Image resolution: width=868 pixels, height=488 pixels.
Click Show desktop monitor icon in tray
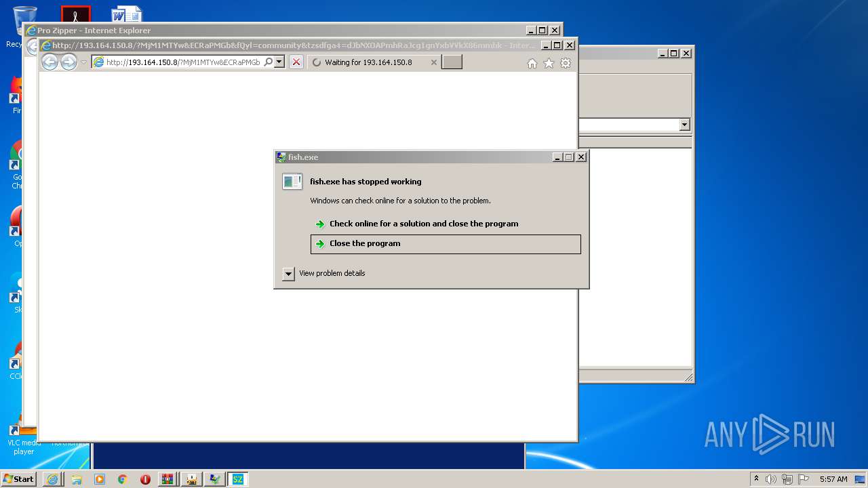(861, 479)
